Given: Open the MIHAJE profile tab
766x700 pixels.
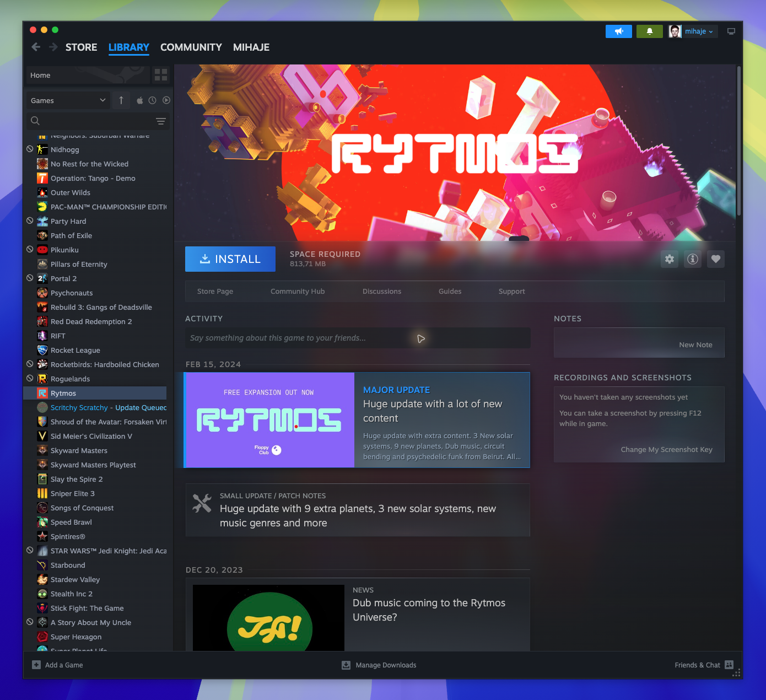Looking at the screenshot, I should (x=251, y=47).
